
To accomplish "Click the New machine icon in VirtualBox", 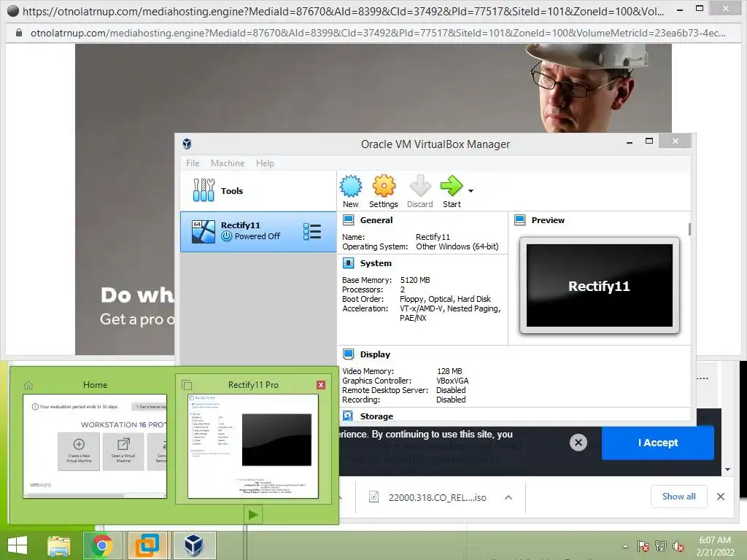I will pos(351,186).
